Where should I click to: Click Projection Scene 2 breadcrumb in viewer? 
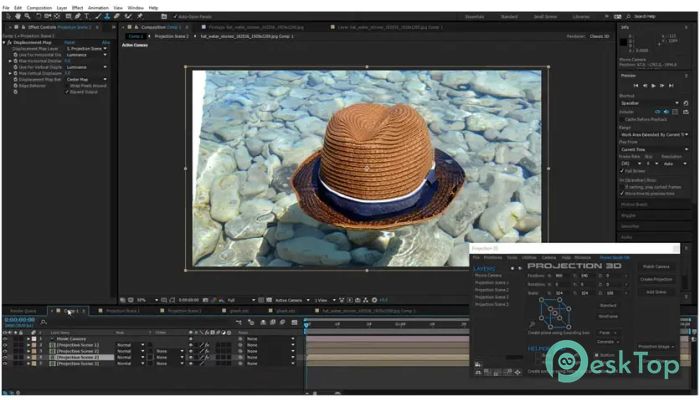pos(171,36)
